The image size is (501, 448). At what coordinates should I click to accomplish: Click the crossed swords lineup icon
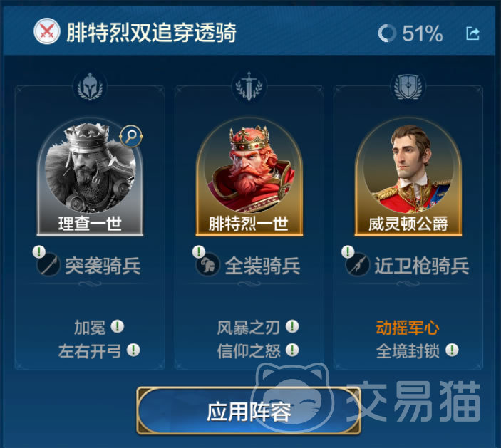[46, 31]
